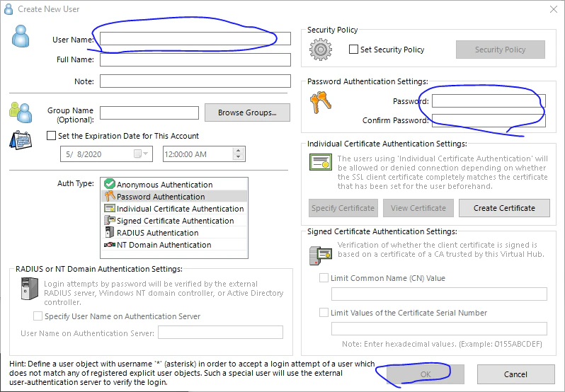The image size is (565, 392).
Task: Check Limit Common Name (CN) Value
Action: 324,278
